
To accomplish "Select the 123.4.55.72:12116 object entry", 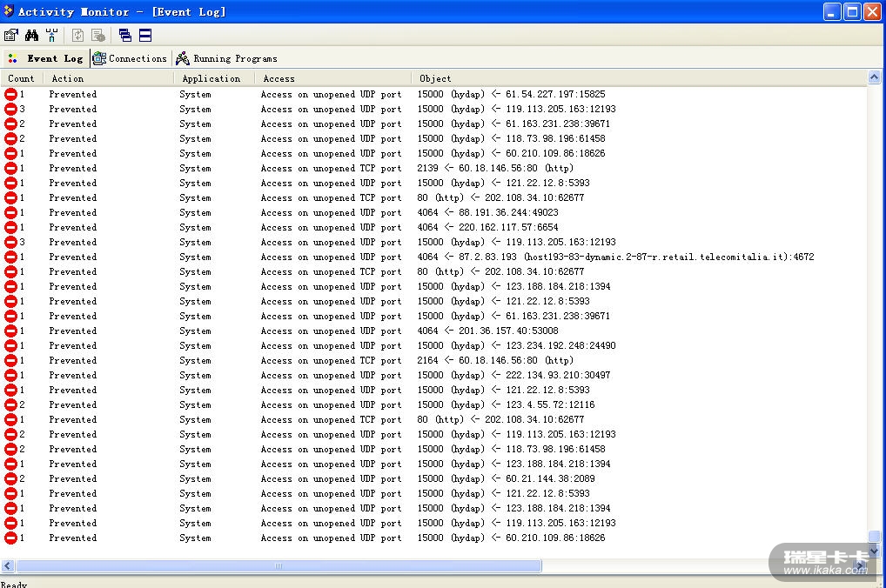I will tap(506, 405).
